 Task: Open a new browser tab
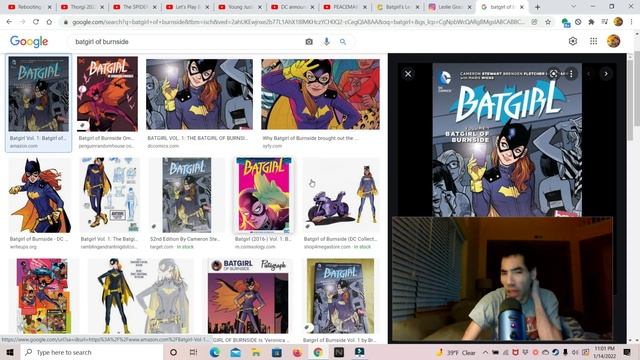(538, 7)
